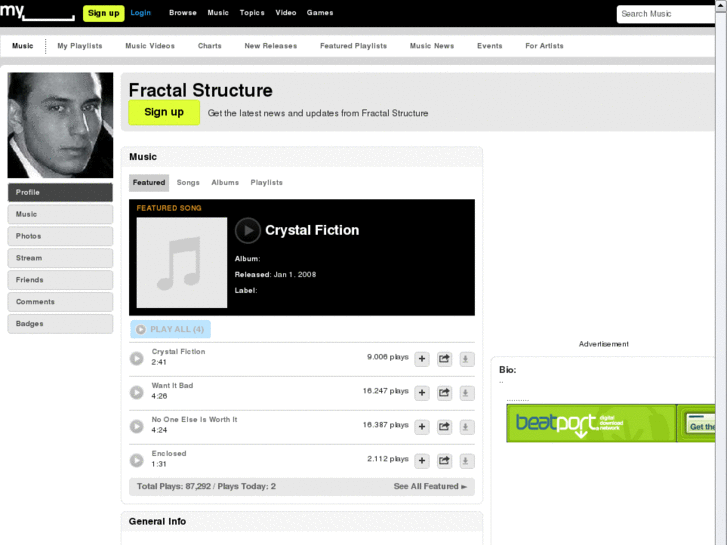This screenshot has height=545, width=727.
Task: Open the Beatport advertisement banner
Action: [x=611, y=423]
